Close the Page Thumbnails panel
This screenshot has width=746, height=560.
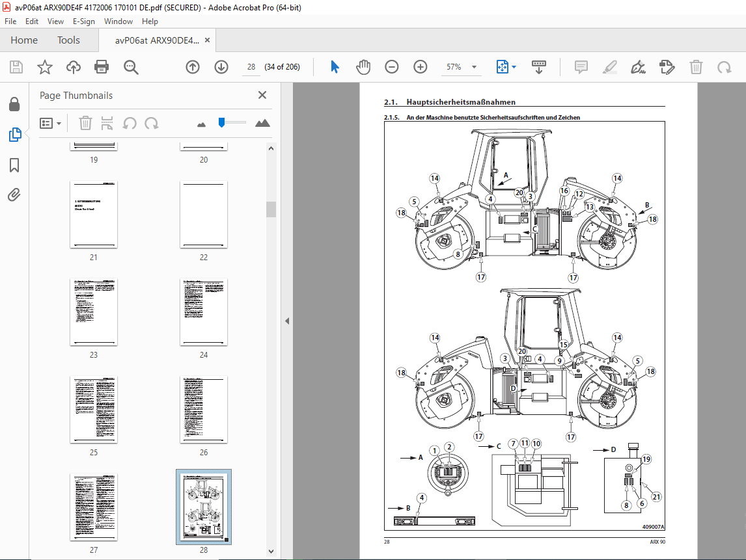pos(262,95)
